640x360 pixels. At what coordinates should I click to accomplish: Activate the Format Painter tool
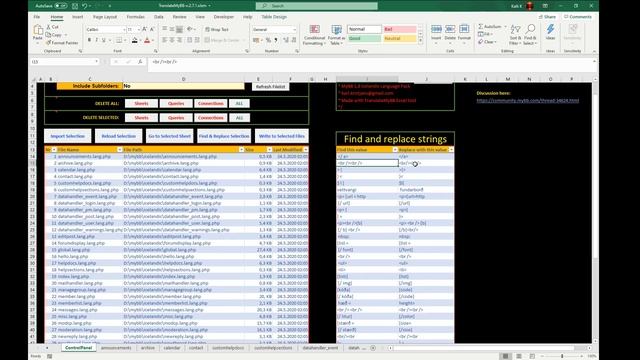pyautogui.click(x=62, y=42)
